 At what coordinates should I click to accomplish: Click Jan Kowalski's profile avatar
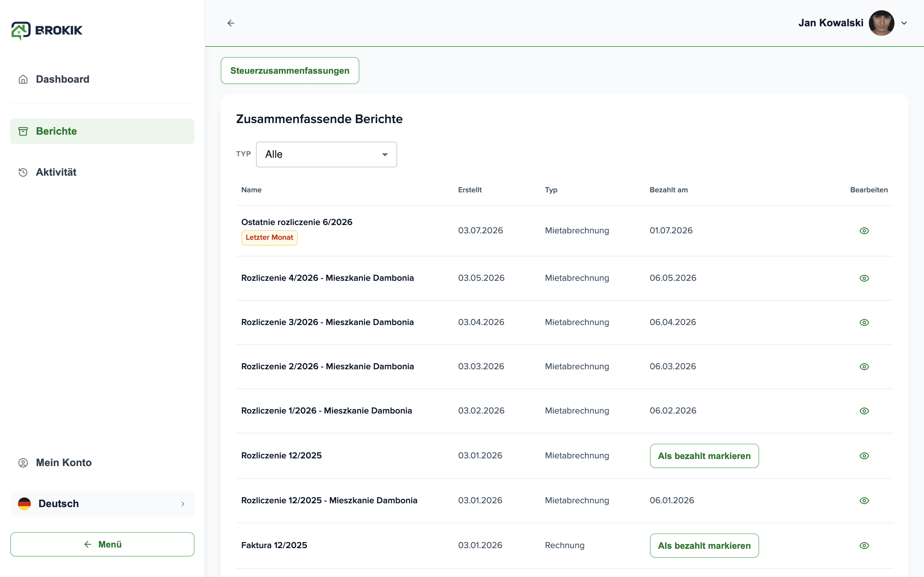[x=881, y=23]
